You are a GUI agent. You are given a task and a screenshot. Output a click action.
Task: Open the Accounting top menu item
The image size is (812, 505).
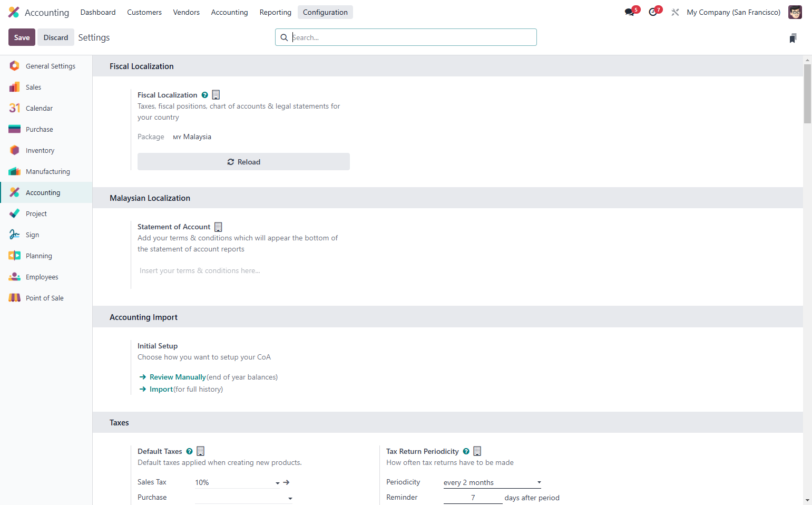coord(229,12)
